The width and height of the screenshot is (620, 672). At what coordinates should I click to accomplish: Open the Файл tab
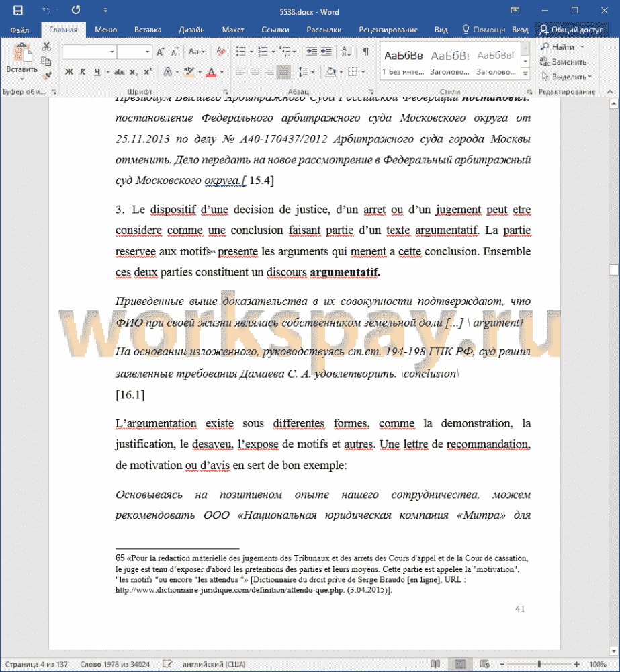(19, 30)
